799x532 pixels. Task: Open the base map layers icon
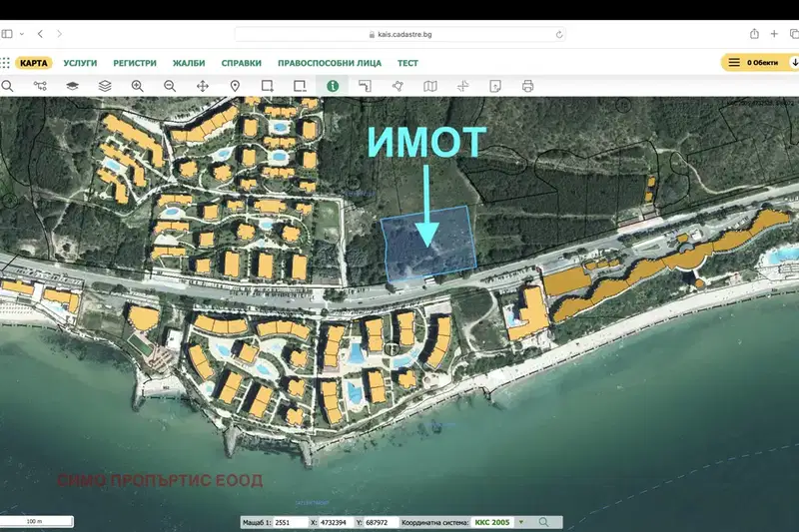[72, 86]
